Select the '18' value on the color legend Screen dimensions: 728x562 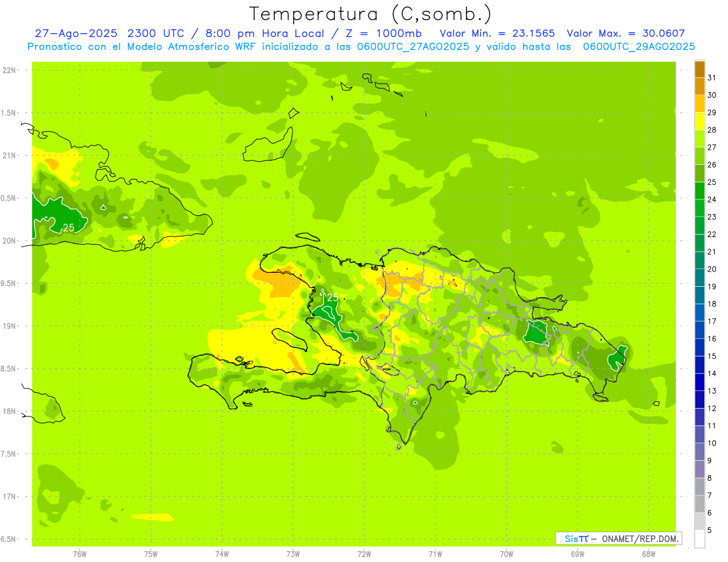[x=712, y=304]
